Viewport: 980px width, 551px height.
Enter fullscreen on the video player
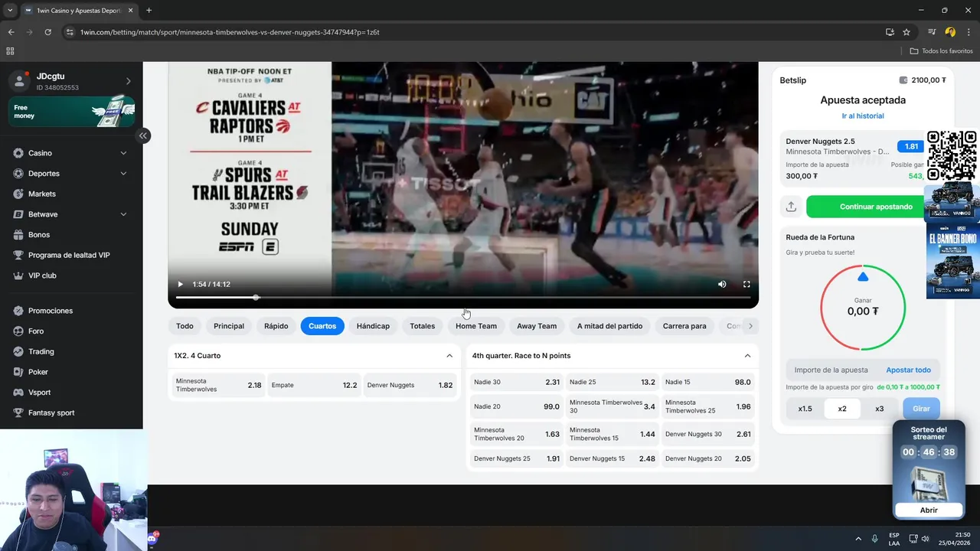(746, 284)
